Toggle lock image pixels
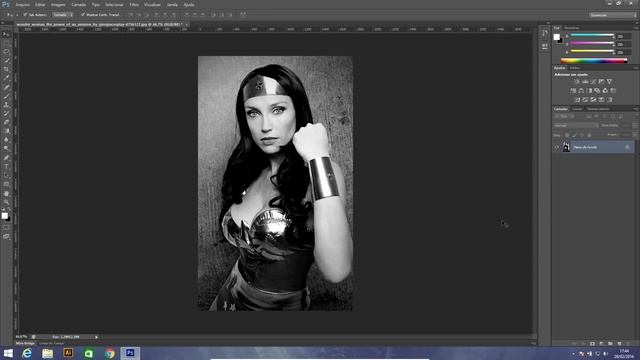Image resolution: width=640 pixels, height=360 pixels. (x=575, y=135)
